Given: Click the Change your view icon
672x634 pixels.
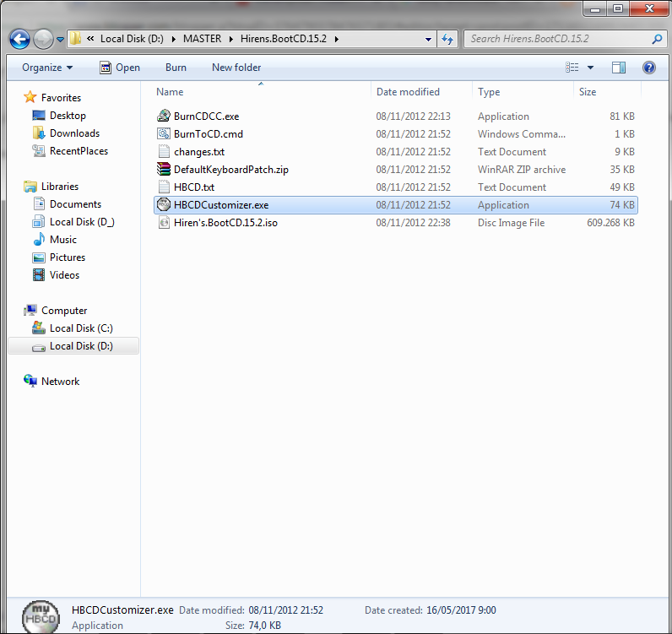Looking at the screenshot, I should coord(572,68).
